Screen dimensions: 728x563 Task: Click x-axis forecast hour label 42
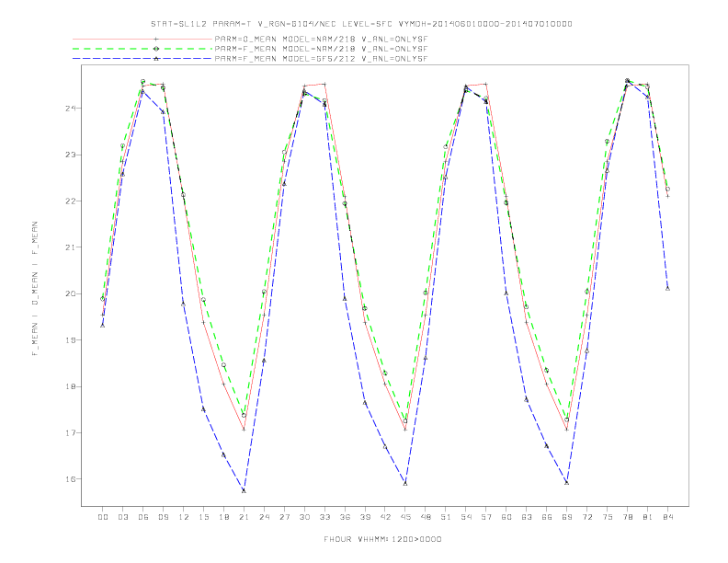pyautogui.click(x=385, y=517)
